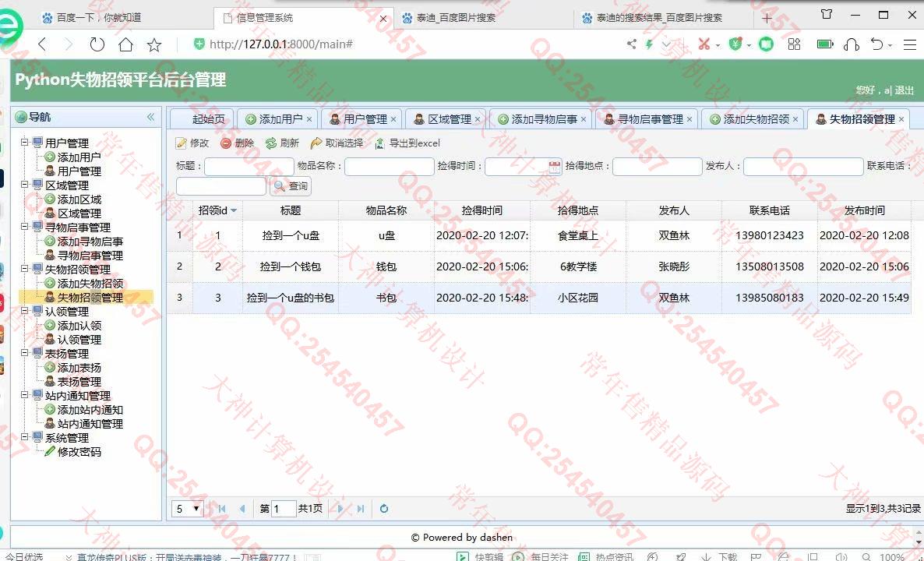
Task: Go to first page of results
Action: point(222,509)
